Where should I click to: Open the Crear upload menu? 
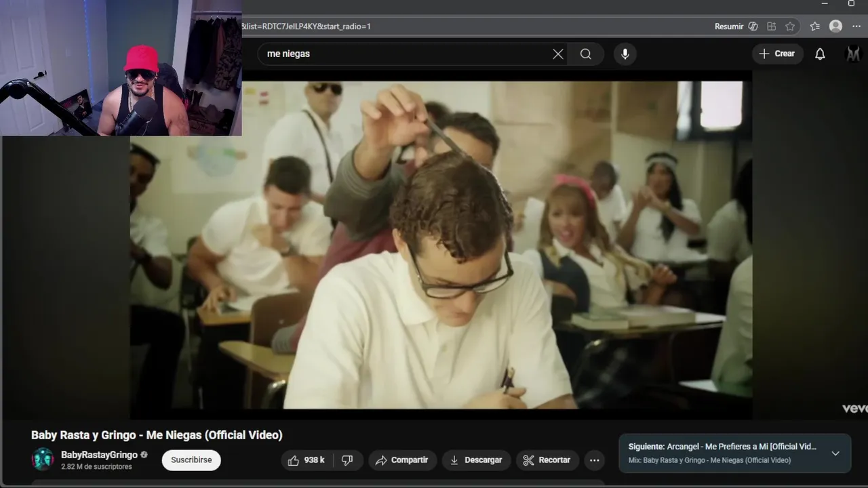click(x=777, y=54)
